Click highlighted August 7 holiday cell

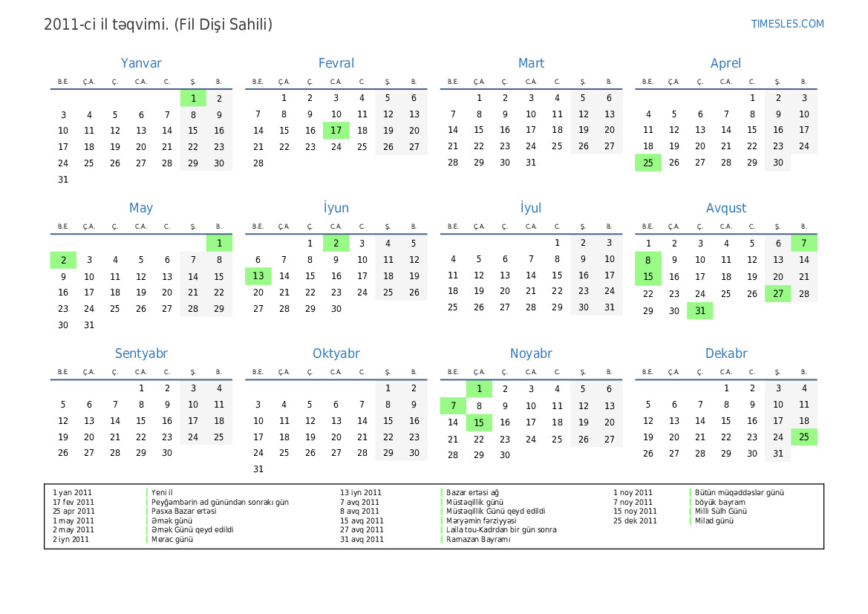coord(804,243)
